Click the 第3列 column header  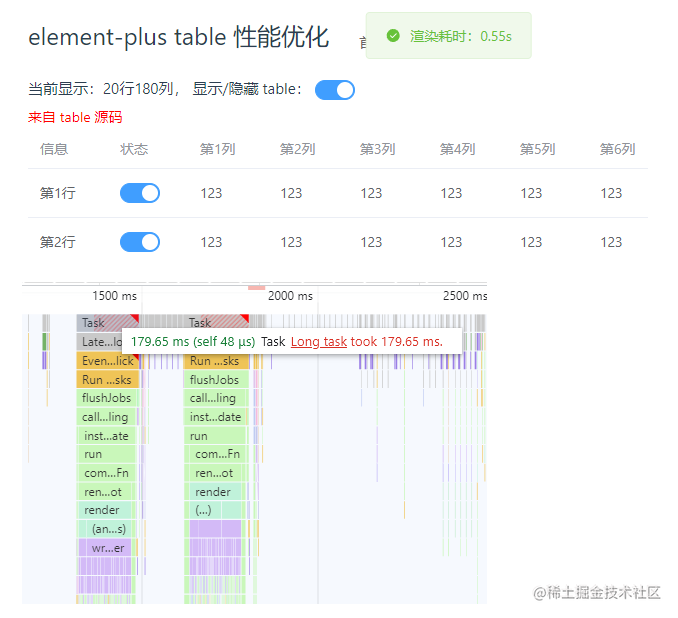click(377, 149)
